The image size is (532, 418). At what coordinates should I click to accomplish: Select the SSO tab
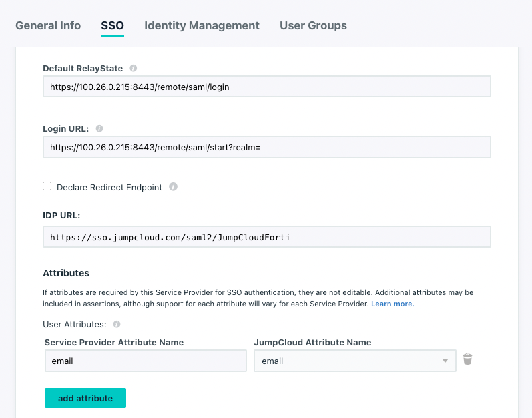coord(112,25)
